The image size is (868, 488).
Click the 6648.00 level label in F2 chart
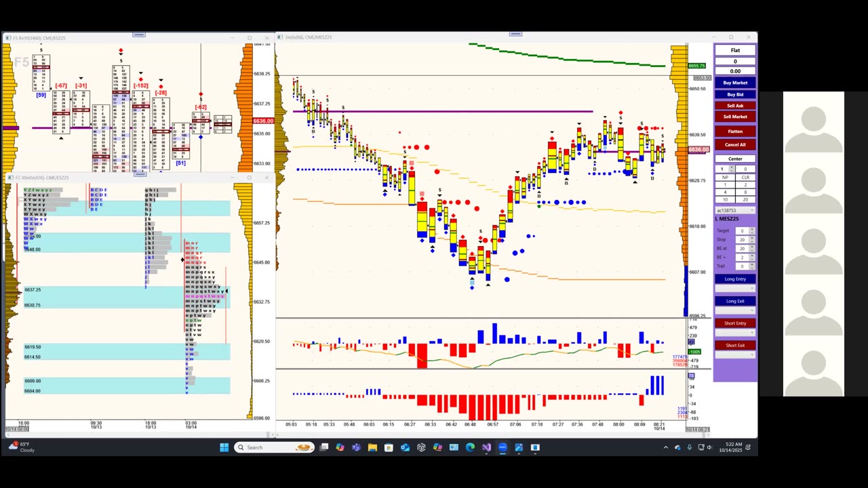33,249
